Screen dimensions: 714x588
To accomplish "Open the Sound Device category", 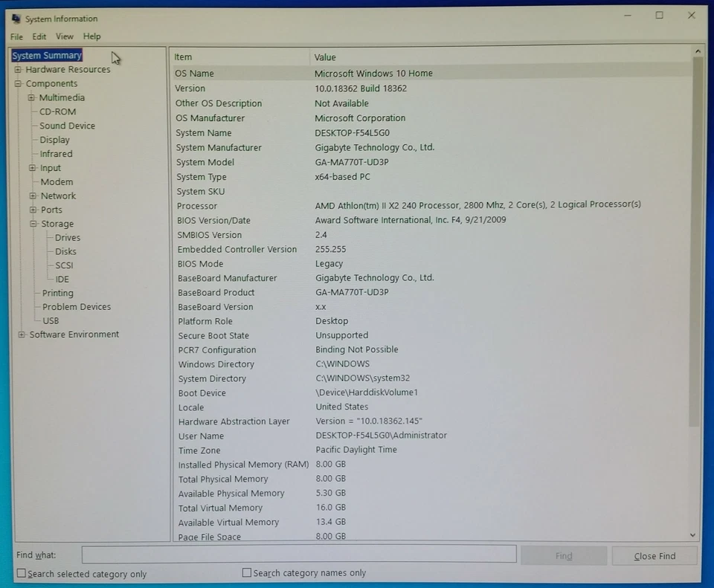I will click(66, 126).
